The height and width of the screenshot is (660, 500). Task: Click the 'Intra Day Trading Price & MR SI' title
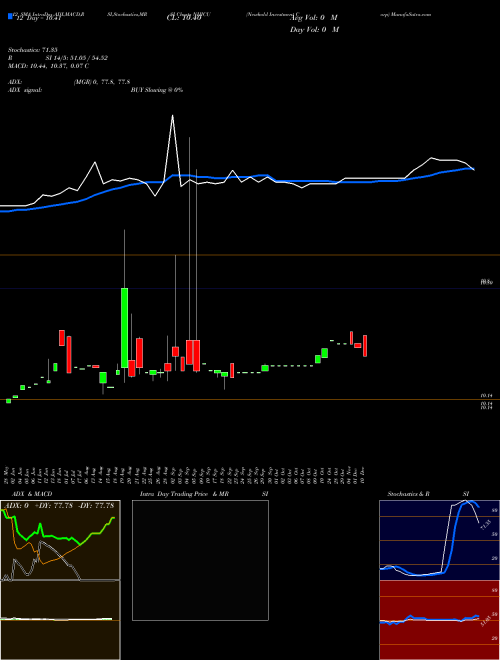204,494
